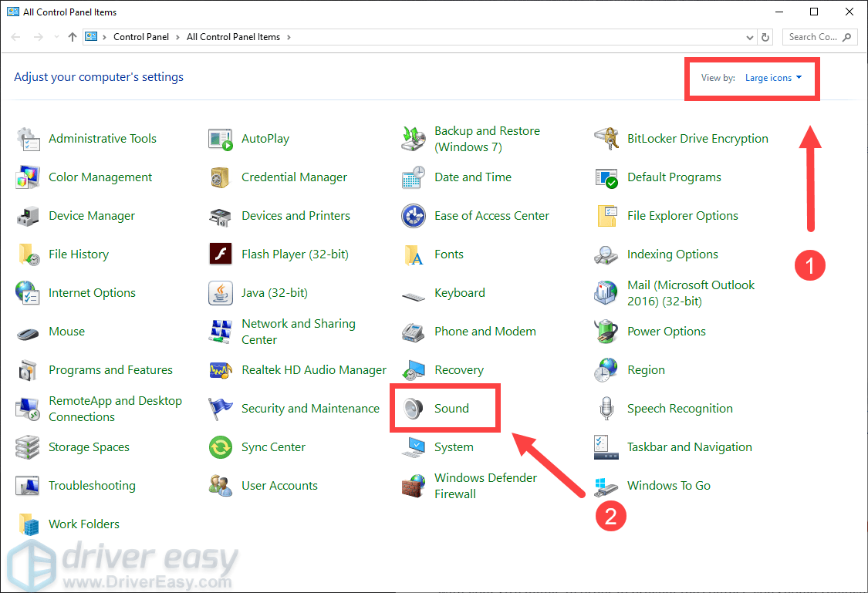Screen dimensions: 868x593
Task: Click the Color Management icon
Action: (x=28, y=177)
